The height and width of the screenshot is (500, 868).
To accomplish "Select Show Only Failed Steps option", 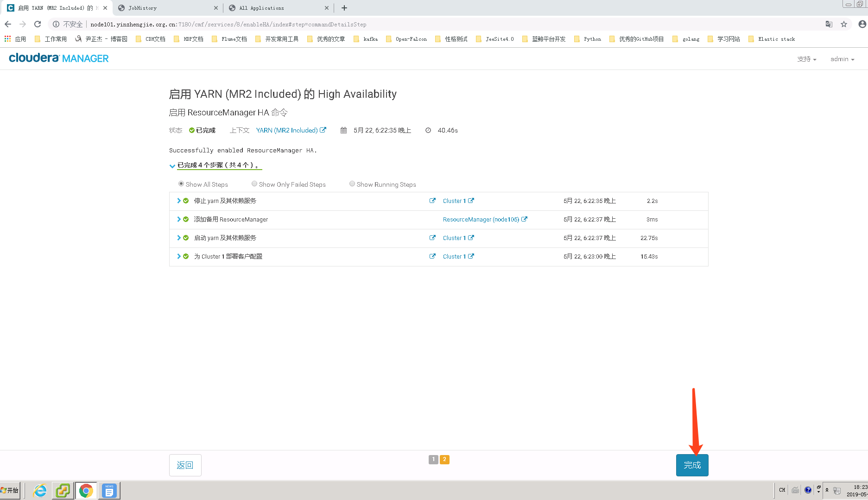I will tap(254, 184).
